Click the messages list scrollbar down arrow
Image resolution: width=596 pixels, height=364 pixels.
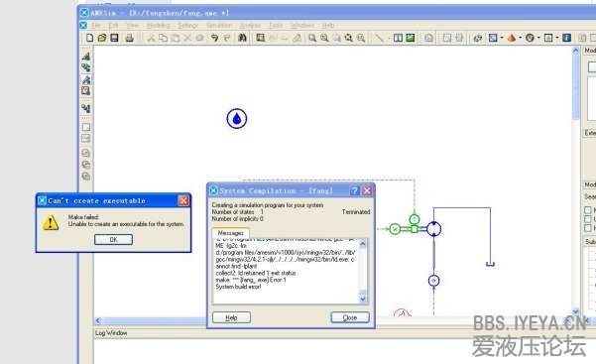click(363, 299)
